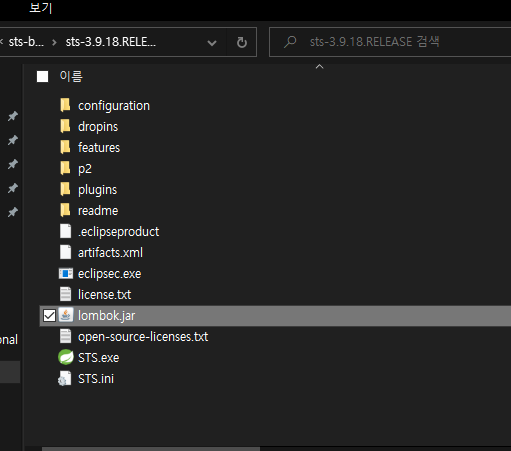Select the open-source-licenses.txt file name

[143, 337]
